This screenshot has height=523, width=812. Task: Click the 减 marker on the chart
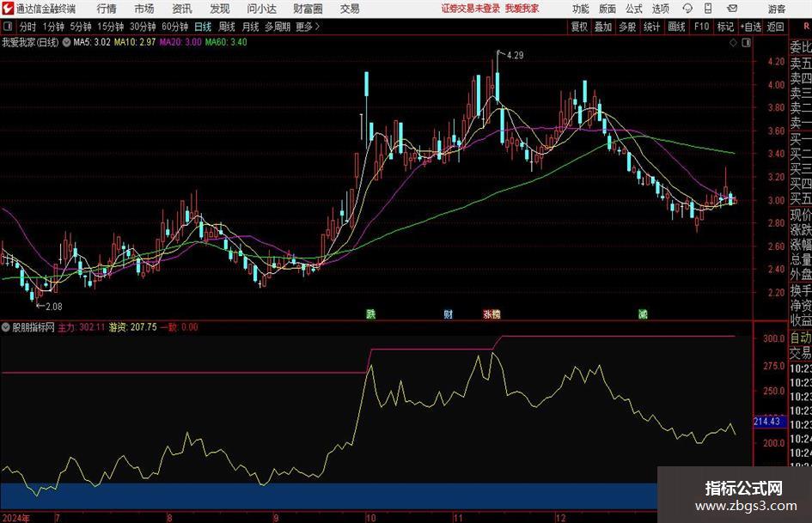point(643,313)
